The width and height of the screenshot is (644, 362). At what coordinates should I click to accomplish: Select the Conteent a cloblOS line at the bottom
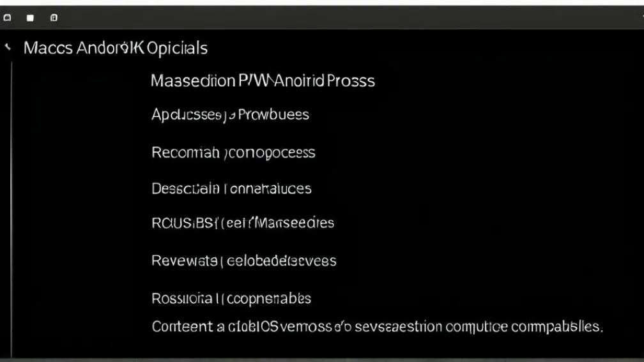pyautogui.click(x=376, y=327)
